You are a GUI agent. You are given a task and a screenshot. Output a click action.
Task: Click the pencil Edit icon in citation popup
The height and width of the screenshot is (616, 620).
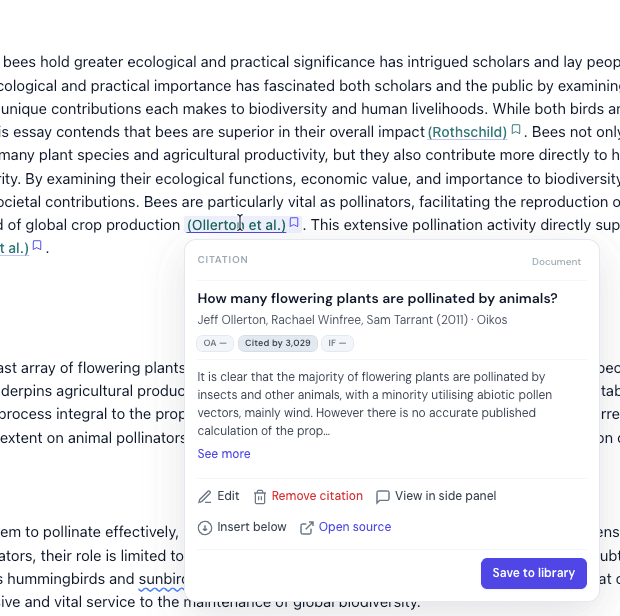coord(205,497)
